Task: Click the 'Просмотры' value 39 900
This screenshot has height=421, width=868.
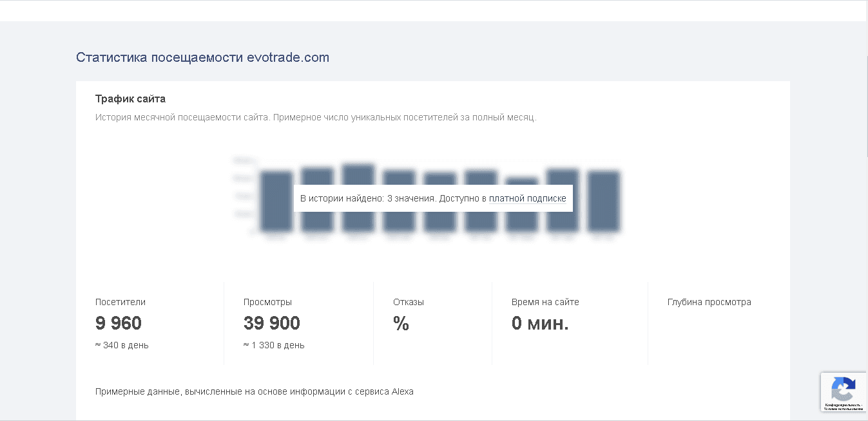Action: pos(271,323)
